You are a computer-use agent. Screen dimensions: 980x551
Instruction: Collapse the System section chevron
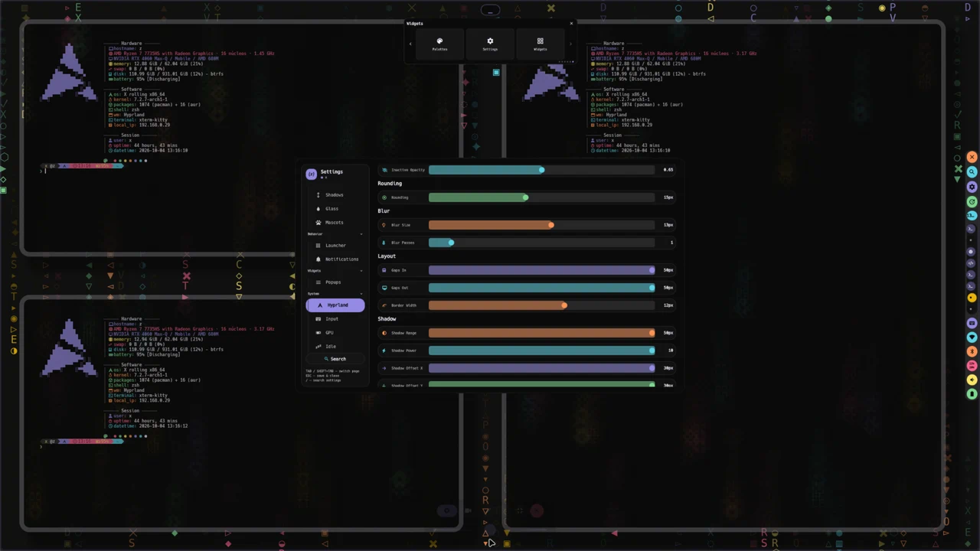pyautogui.click(x=361, y=294)
